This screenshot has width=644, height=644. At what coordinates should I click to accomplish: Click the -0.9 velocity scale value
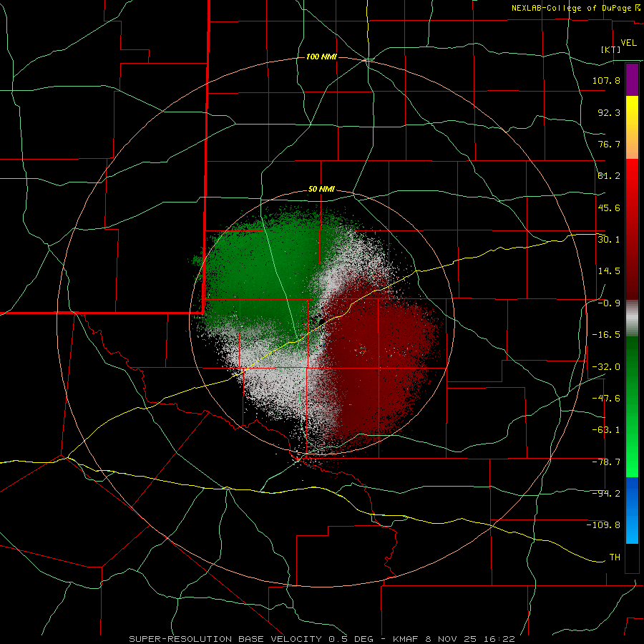click(x=609, y=303)
